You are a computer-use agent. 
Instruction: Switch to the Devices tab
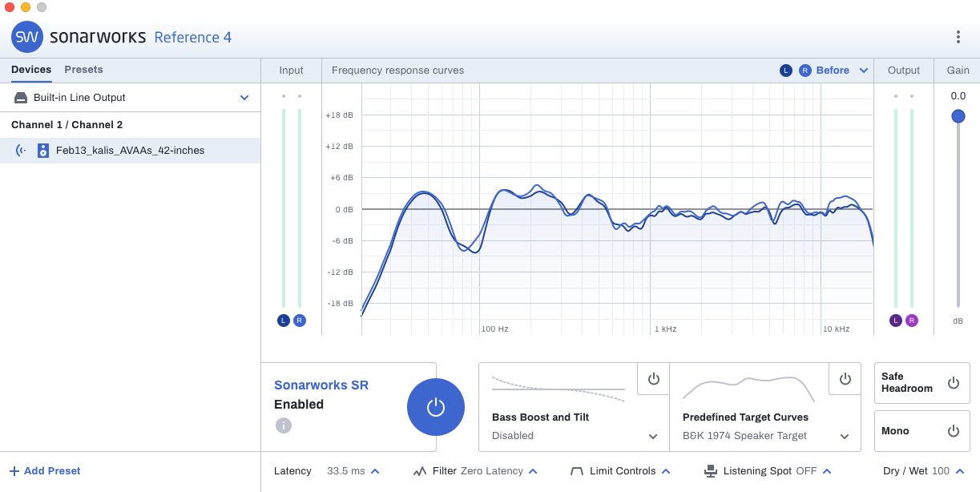coord(31,70)
